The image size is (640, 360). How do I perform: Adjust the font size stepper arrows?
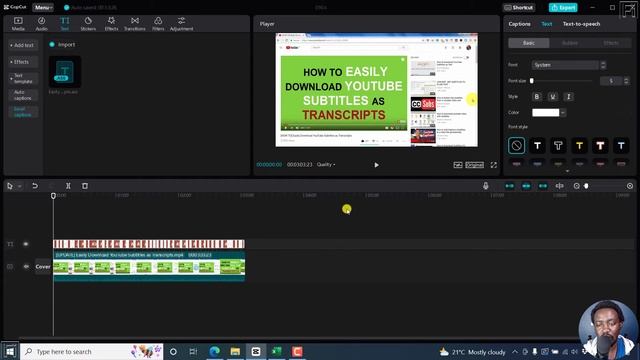pos(626,81)
